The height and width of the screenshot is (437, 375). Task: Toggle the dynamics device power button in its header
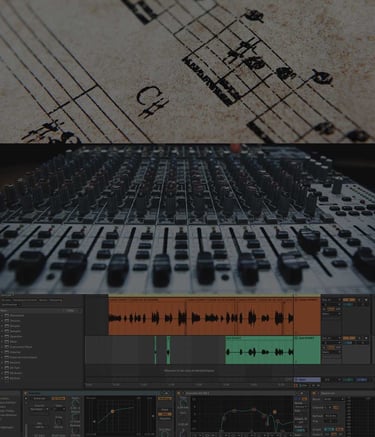tap(26, 393)
